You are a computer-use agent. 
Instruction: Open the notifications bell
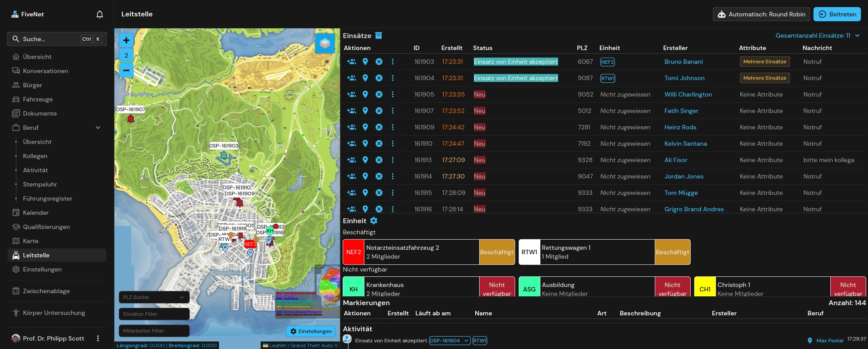100,14
